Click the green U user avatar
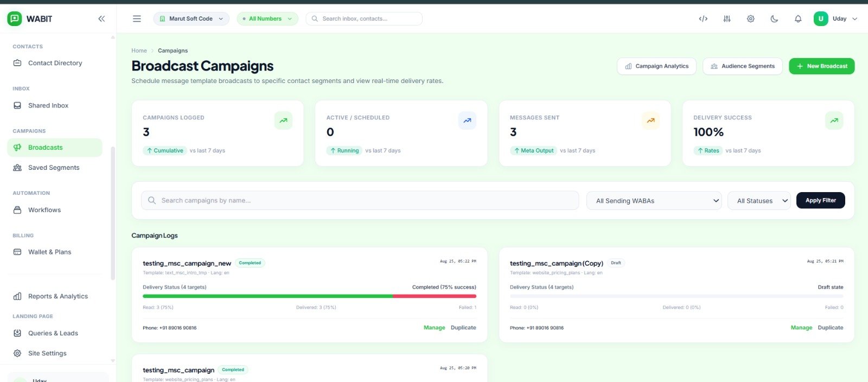The image size is (868, 382). (x=821, y=19)
